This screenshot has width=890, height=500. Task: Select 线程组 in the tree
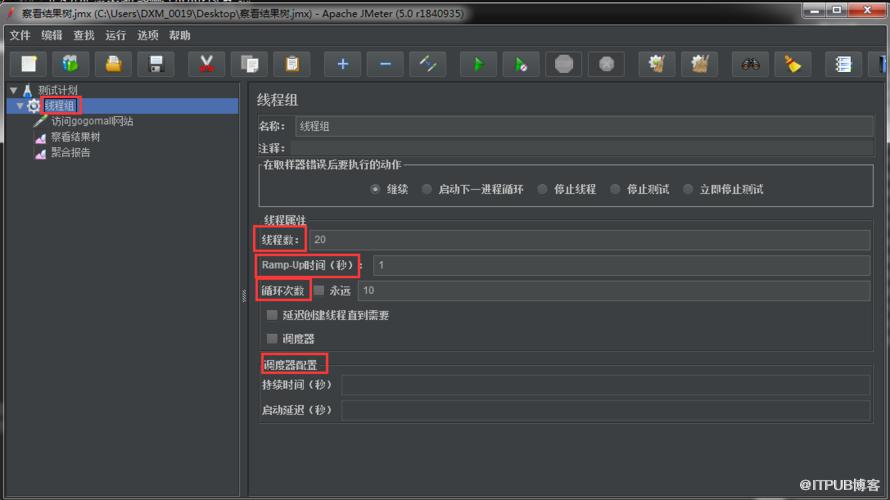pyautogui.click(x=60, y=106)
